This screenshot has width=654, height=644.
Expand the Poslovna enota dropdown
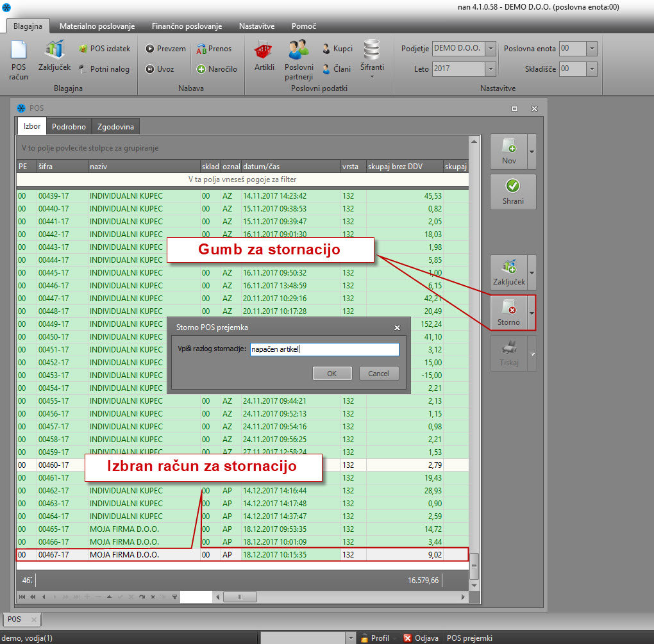point(592,48)
